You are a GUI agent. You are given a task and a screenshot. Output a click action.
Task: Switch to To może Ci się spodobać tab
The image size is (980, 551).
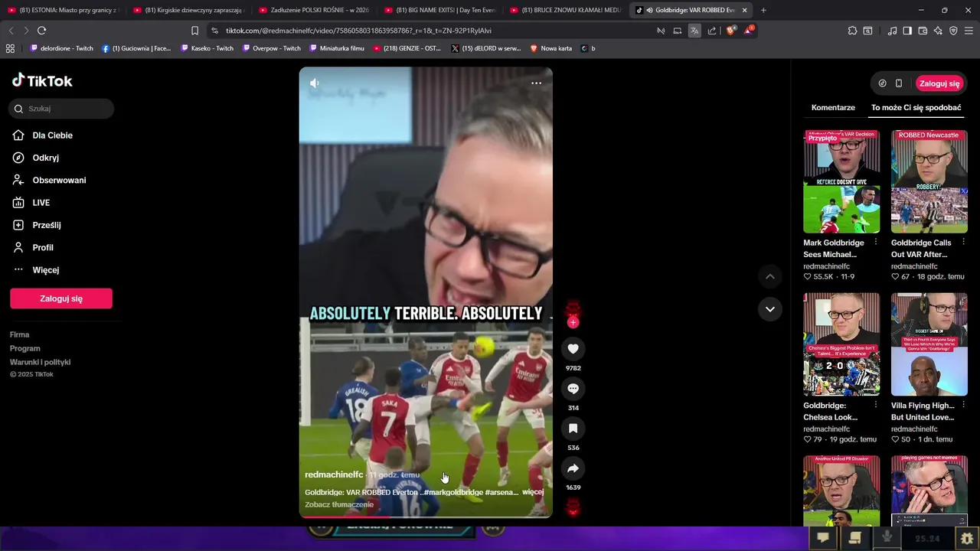916,108
